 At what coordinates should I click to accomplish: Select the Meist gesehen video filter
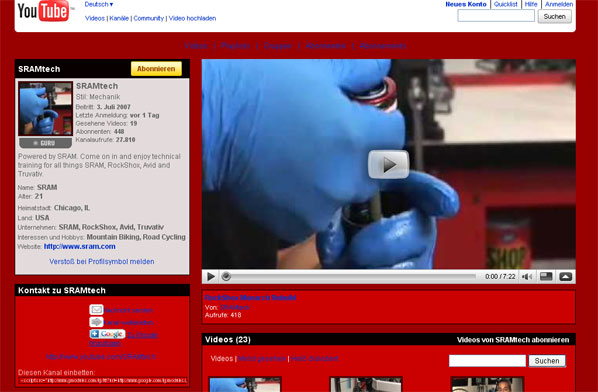262,358
